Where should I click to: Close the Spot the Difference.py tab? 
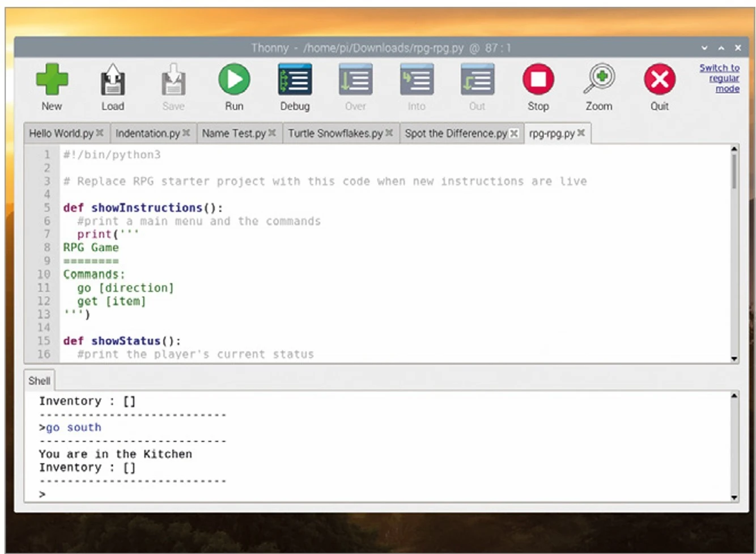pyautogui.click(x=514, y=134)
